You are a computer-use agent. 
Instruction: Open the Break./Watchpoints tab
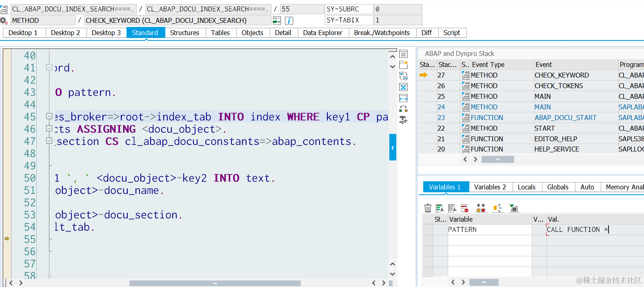(x=382, y=33)
